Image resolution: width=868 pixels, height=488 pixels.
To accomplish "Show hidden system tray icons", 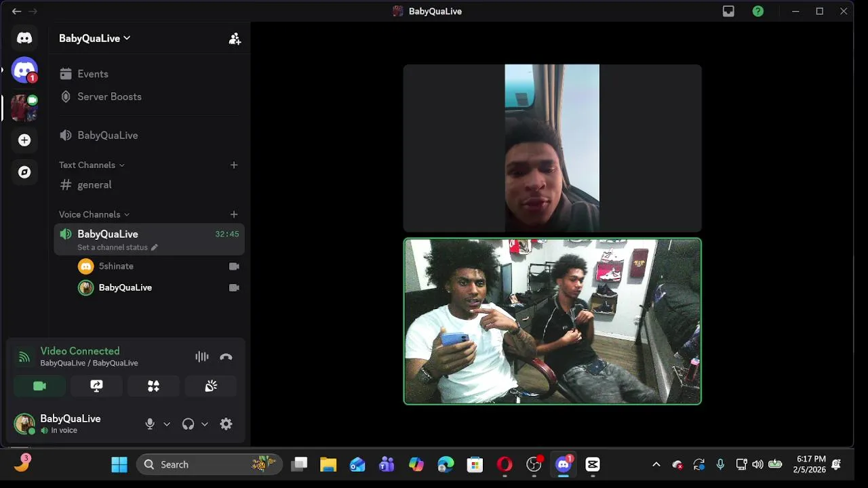I will 656,464.
